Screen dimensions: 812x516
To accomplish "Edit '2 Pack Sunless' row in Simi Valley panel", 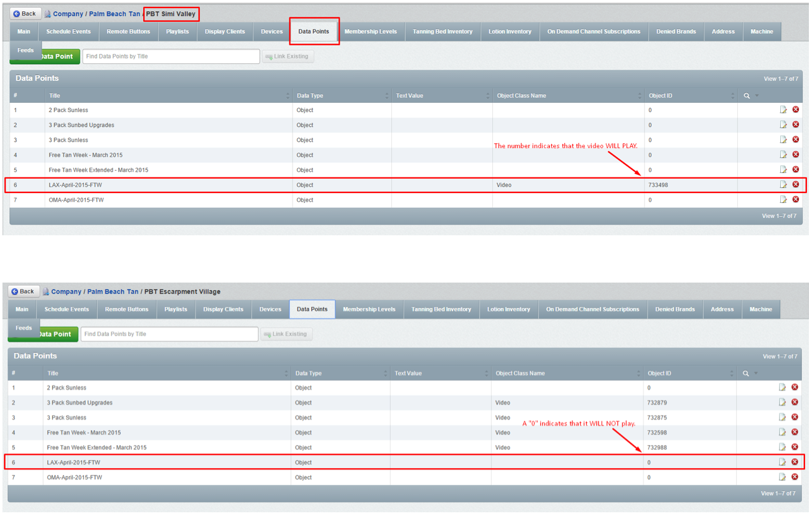I will pos(783,110).
